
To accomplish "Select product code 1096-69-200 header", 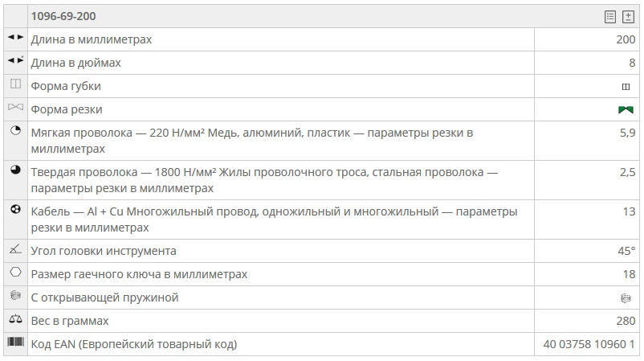I will pos(64,16).
